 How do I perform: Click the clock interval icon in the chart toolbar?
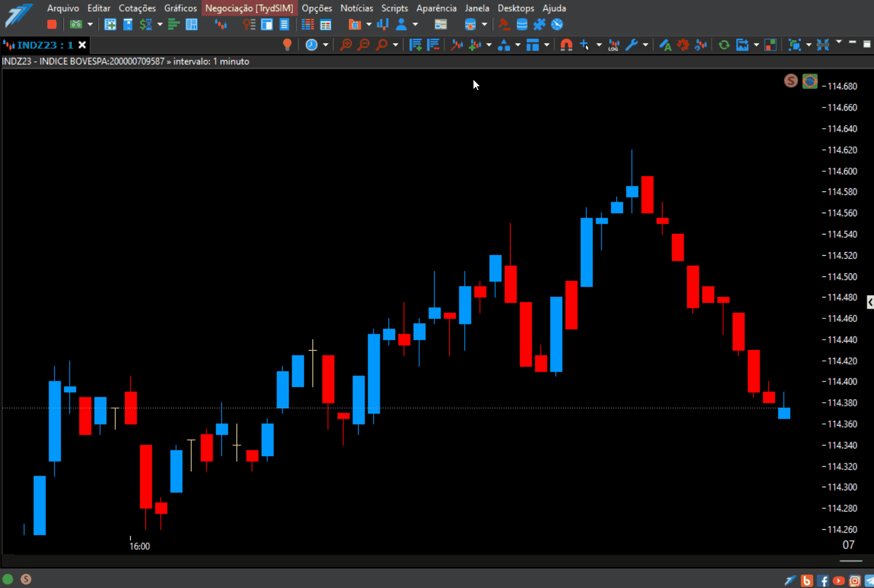312,44
